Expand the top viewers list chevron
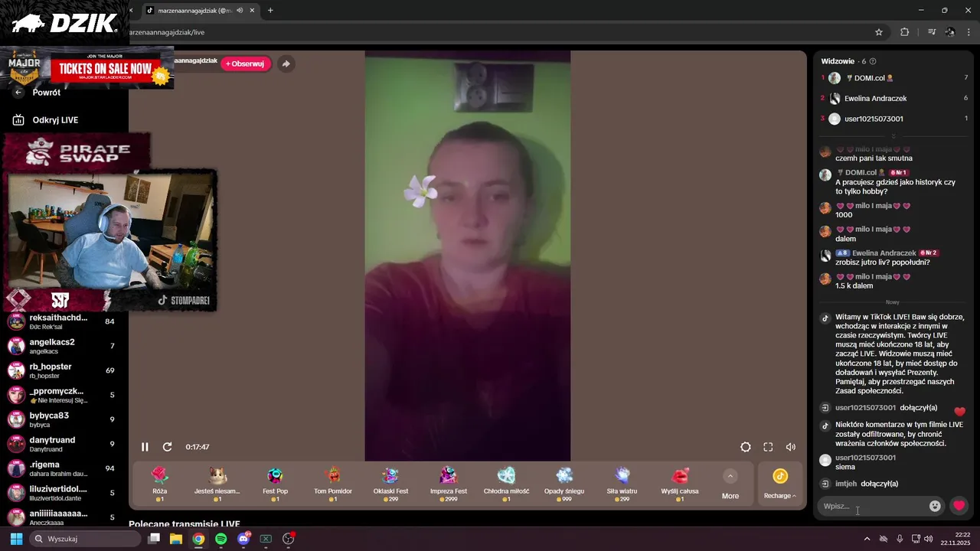Screen dimensions: 980x551 [893, 136]
